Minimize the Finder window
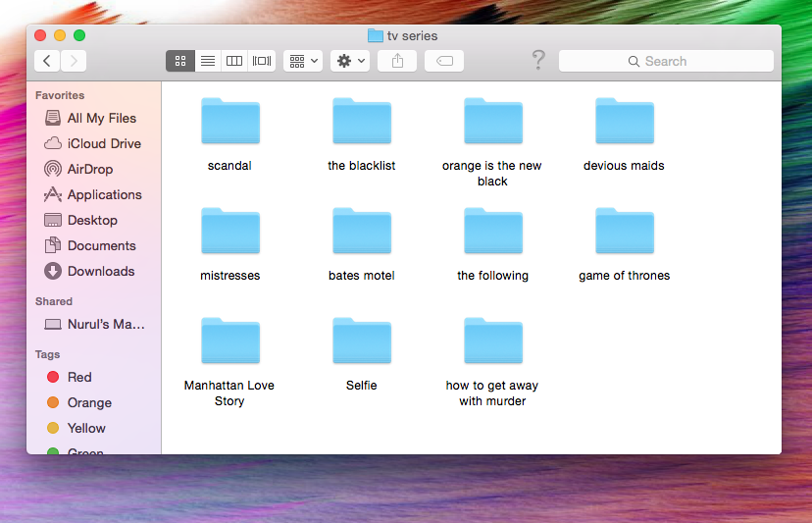Viewport: 812px width, 523px height. point(60,35)
